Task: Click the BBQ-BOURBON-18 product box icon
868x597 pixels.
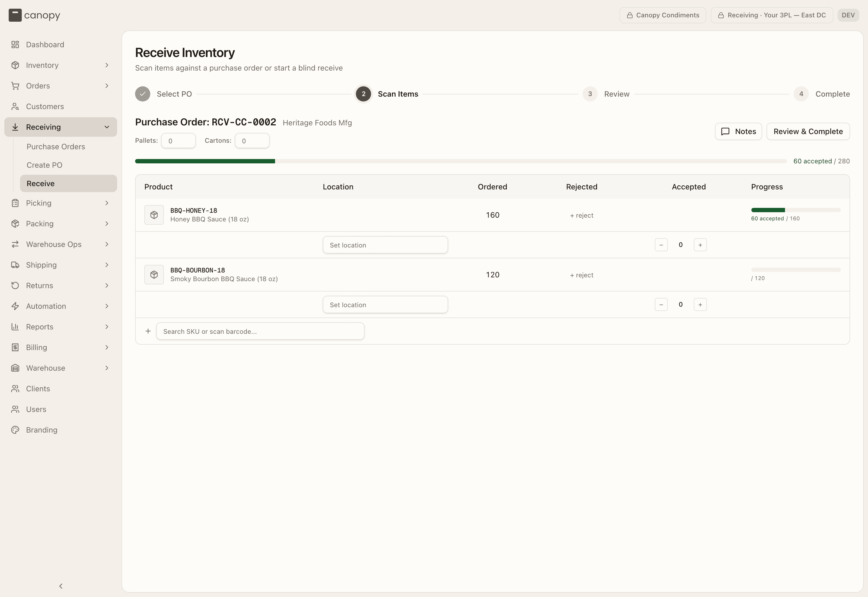Action: click(x=154, y=275)
